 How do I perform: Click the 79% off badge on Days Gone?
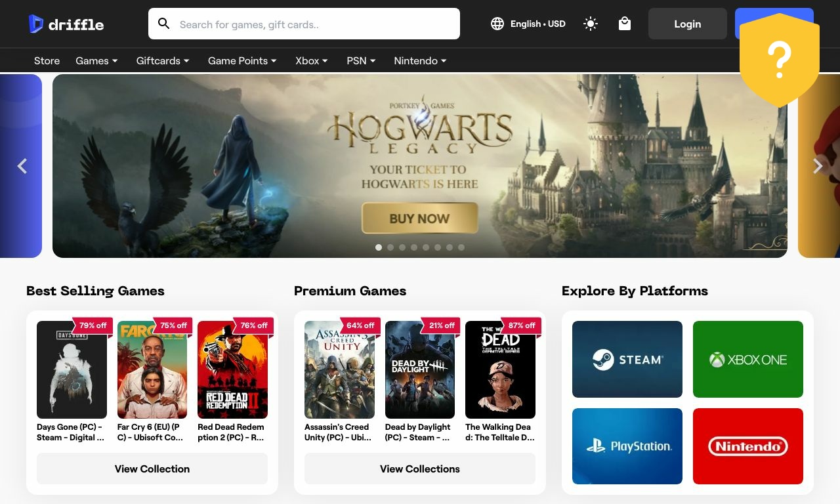click(x=93, y=325)
